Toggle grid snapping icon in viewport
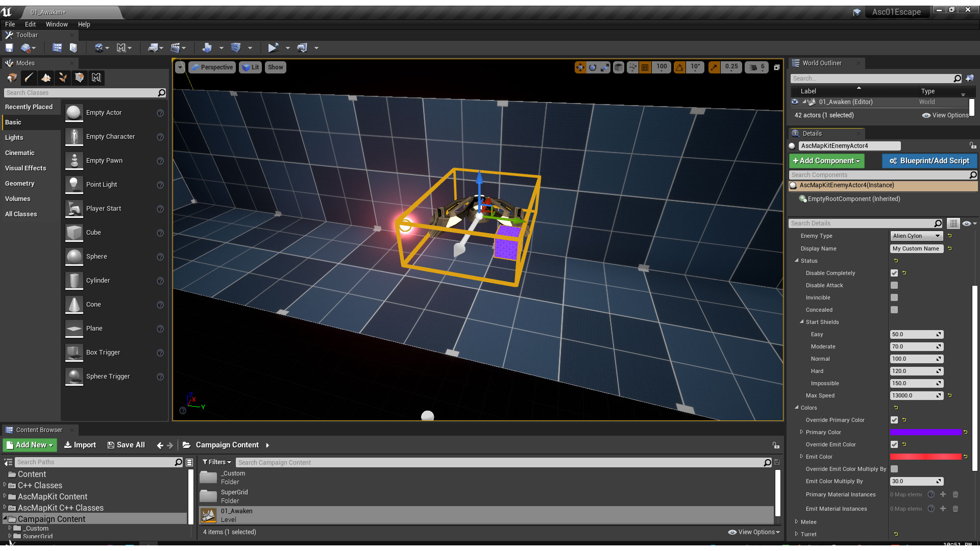Viewport: 980px width, 551px height. point(645,67)
